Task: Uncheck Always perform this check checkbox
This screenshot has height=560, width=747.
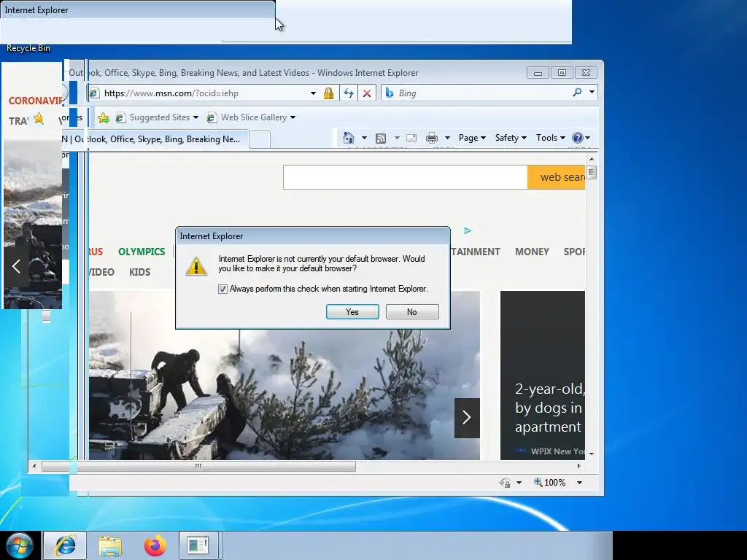Action: click(x=222, y=289)
